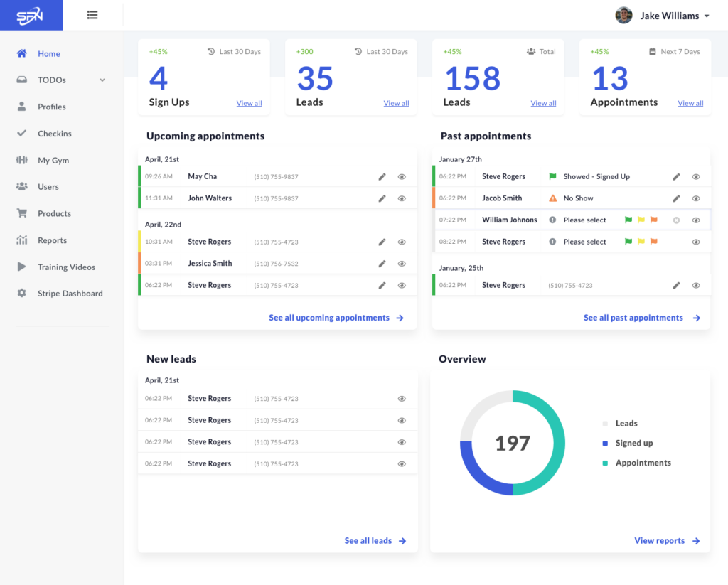Image resolution: width=728 pixels, height=585 pixels.
Task: Click eye icon on Jacob Smith's No Show row
Action: coord(696,199)
